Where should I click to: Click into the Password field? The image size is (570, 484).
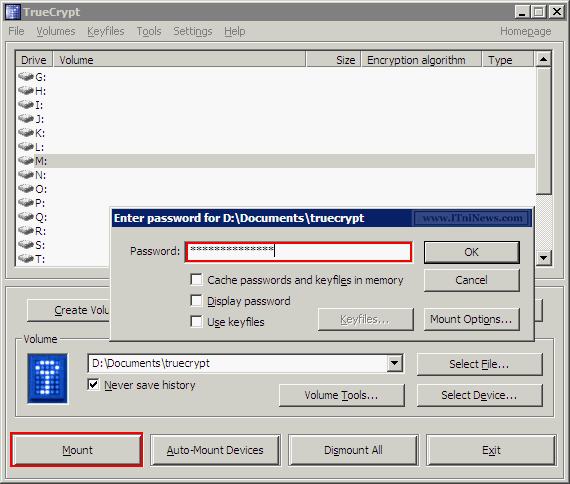(299, 252)
